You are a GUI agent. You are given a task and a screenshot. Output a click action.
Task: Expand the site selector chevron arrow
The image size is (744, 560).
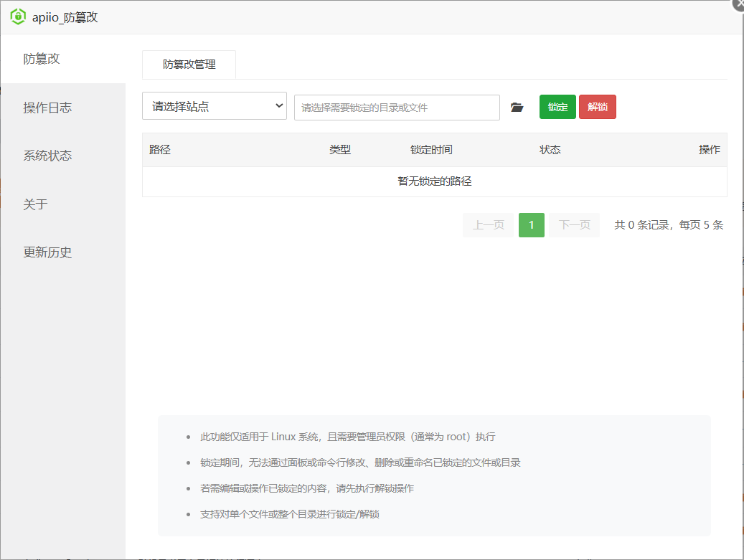280,105
